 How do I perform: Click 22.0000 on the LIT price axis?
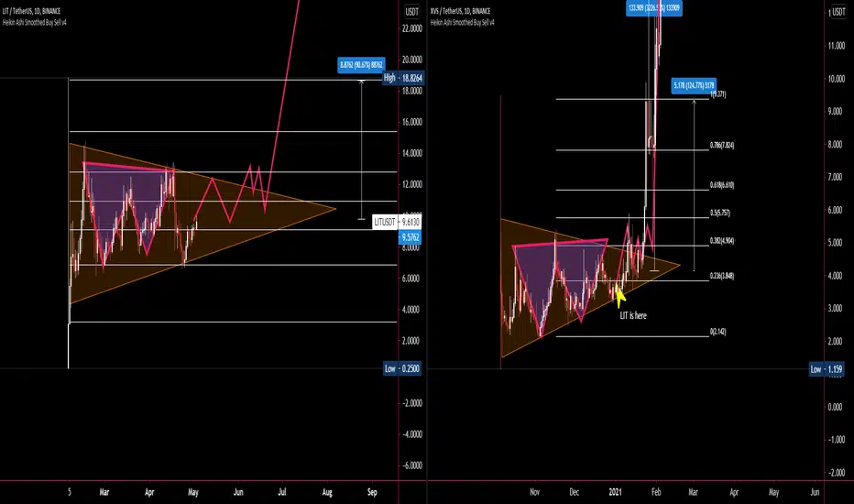411,28
